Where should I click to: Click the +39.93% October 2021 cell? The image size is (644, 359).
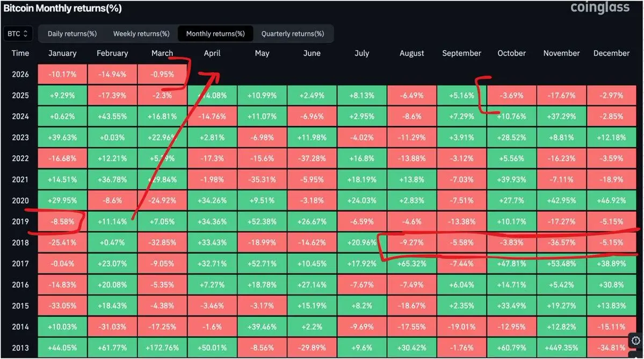[511, 180]
